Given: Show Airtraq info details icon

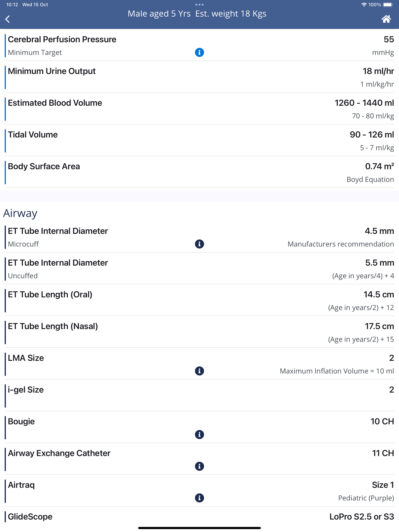Looking at the screenshot, I should (199, 498).
